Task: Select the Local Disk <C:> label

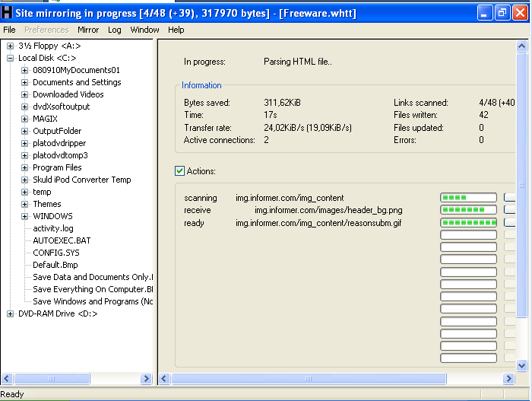Action: 47,58
